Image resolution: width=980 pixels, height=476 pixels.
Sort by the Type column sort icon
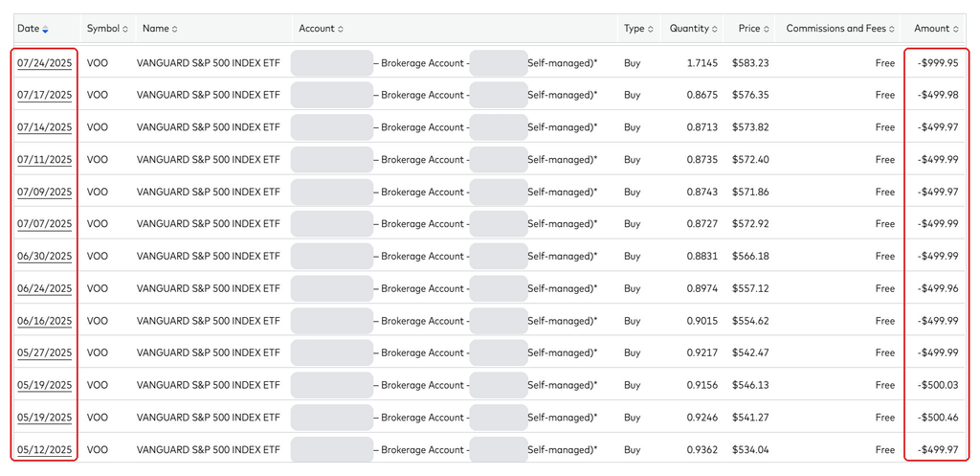pos(650,29)
